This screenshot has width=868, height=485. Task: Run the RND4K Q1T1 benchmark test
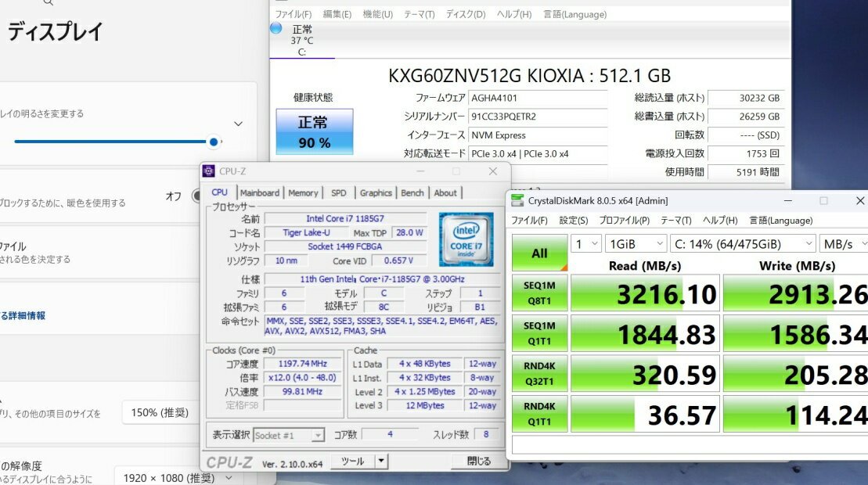coord(539,412)
